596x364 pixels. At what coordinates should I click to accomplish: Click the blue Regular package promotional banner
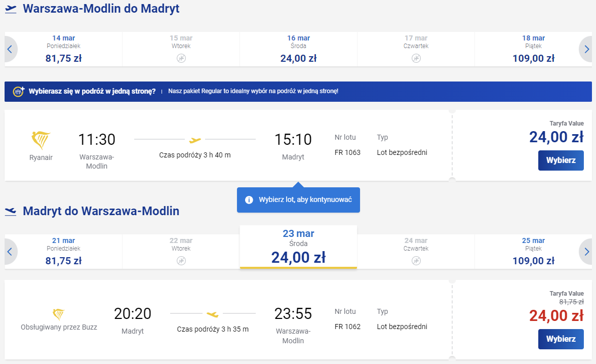pyautogui.click(x=298, y=92)
